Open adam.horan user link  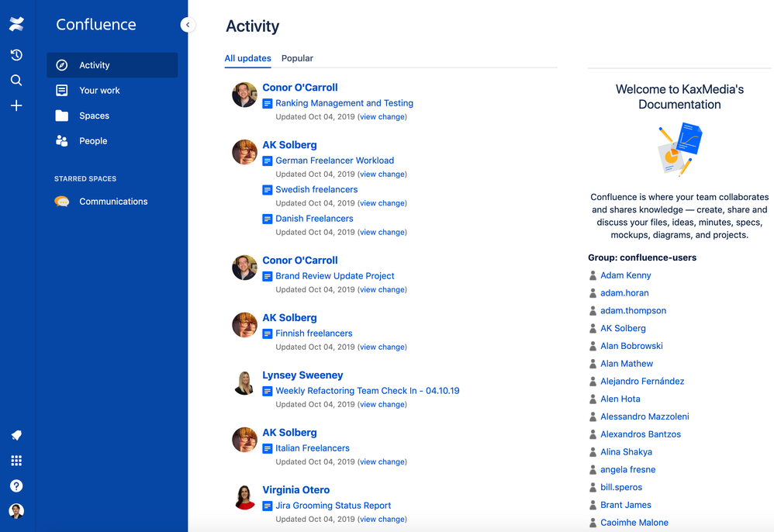coord(624,293)
